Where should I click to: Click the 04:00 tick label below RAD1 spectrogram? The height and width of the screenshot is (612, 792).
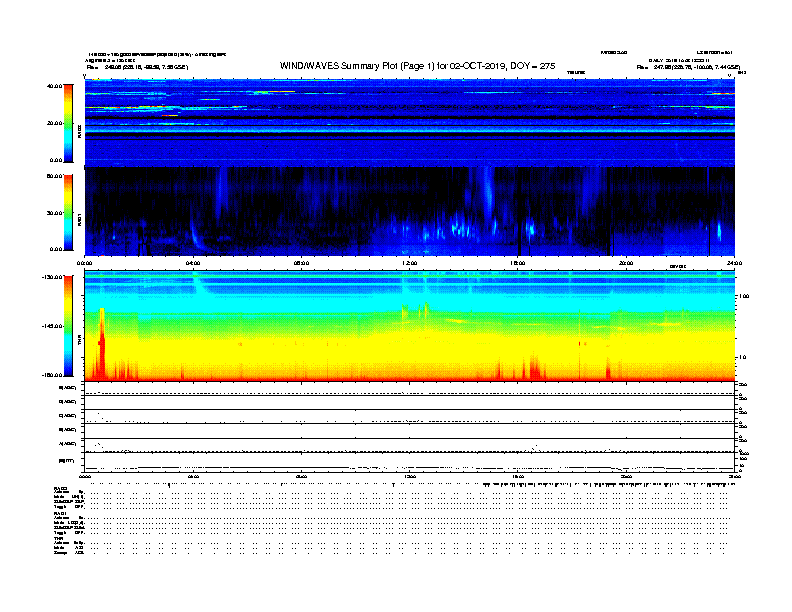[x=193, y=263]
